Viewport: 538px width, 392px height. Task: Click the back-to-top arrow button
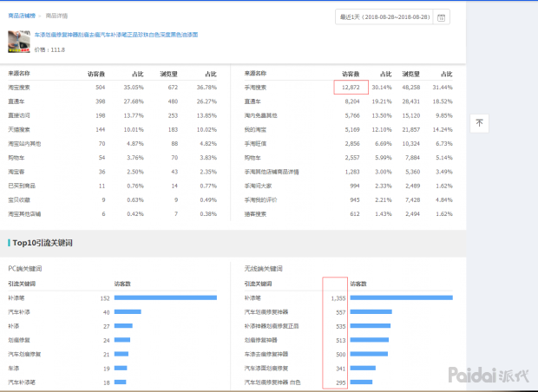(x=479, y=123)
